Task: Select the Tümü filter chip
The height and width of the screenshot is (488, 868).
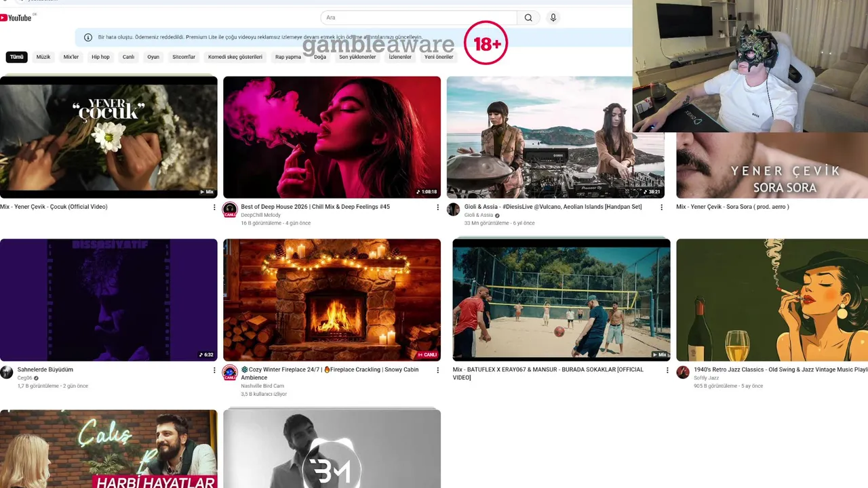Action: (17, 57)
